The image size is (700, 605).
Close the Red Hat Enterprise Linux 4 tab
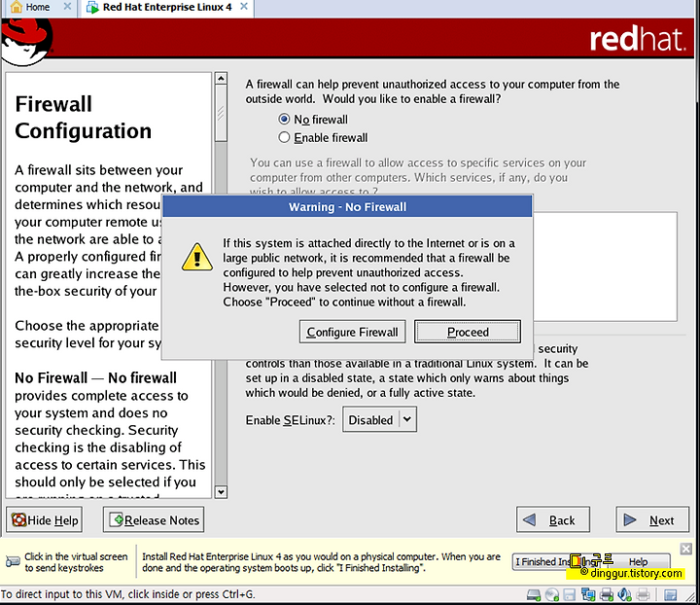point(244,7)
